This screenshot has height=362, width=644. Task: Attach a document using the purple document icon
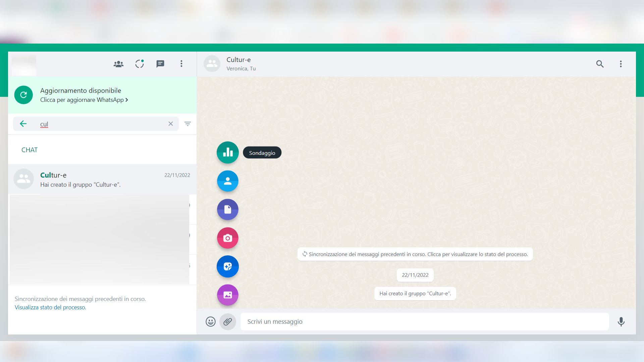click(x=227, y=209)
